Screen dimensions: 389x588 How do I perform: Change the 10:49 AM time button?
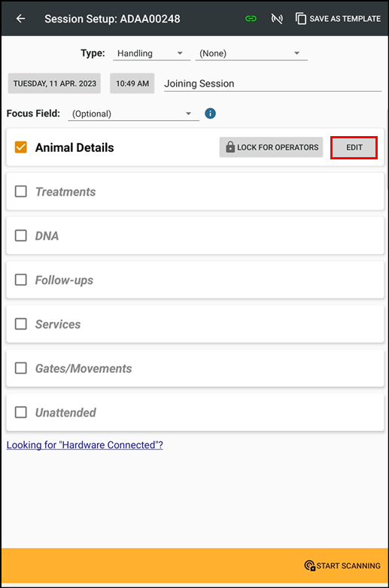[132, 83]
